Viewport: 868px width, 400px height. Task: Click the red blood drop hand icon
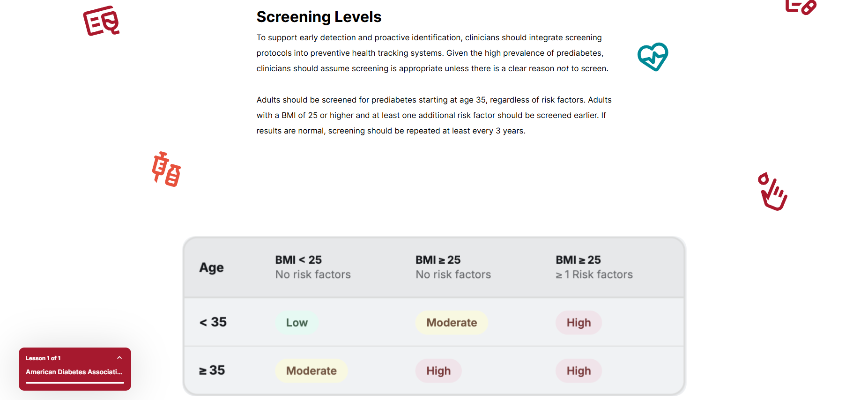(x=772, y=191)
